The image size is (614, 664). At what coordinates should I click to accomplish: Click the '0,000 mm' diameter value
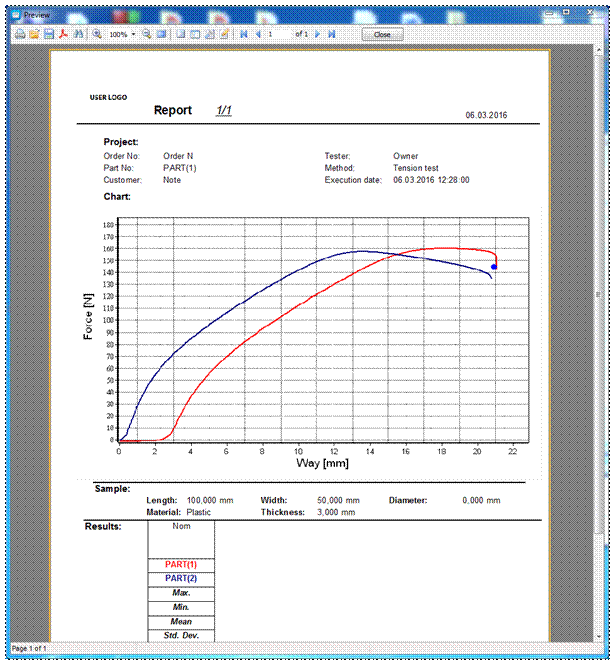[x=481, y=501]
